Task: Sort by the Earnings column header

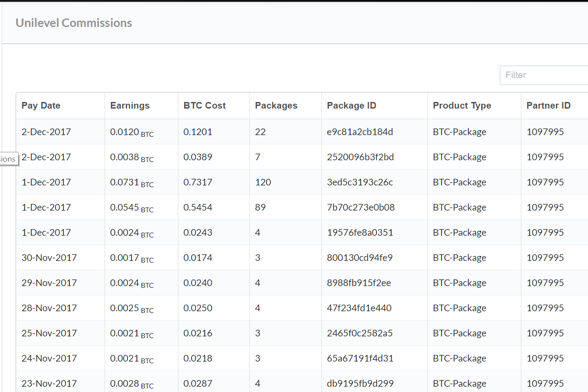Action: click(x=130, y=106)
